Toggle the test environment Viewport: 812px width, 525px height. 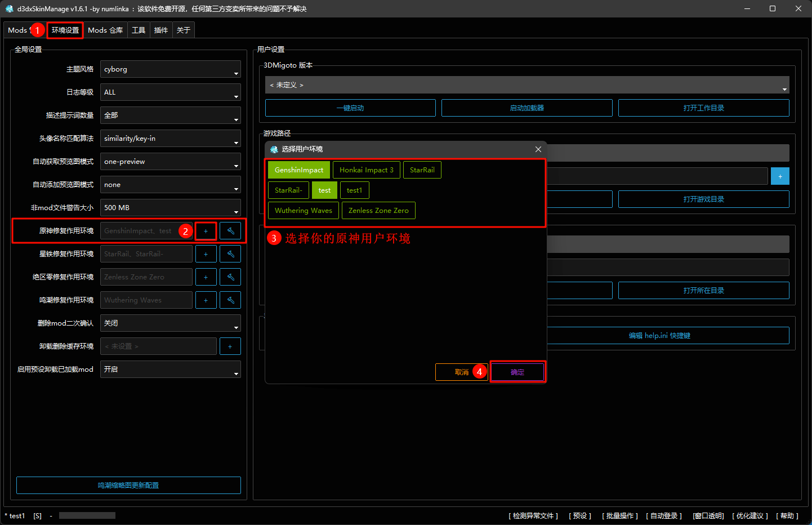(x=324, y=190)
